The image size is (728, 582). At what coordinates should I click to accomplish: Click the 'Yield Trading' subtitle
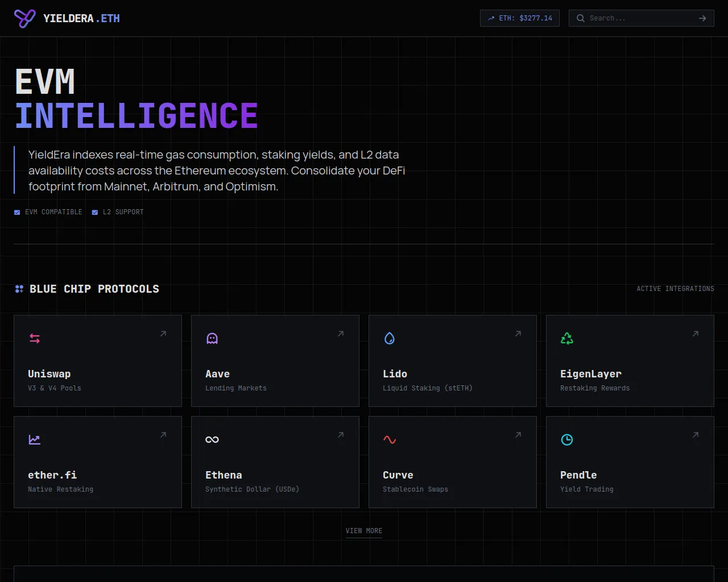587,489
